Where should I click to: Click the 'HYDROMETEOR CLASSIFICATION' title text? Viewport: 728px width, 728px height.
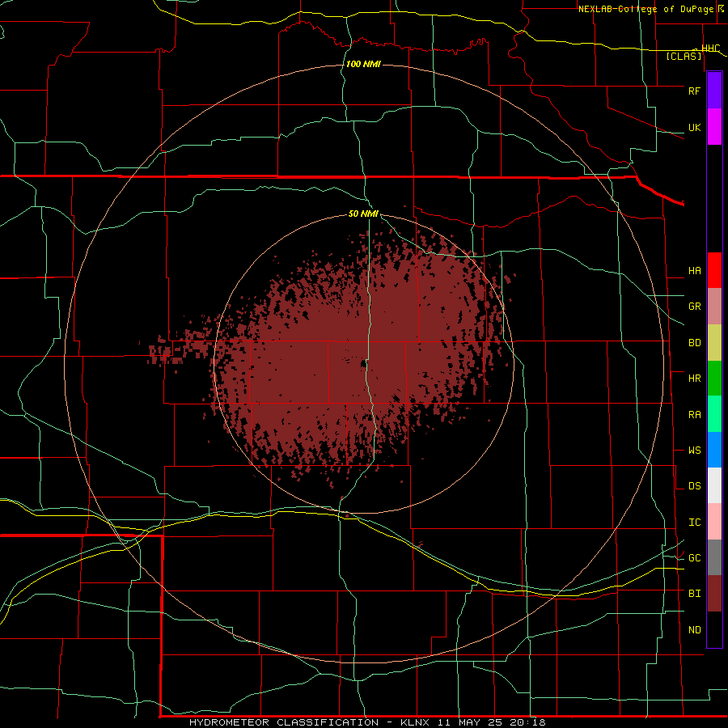click(284, 722)
